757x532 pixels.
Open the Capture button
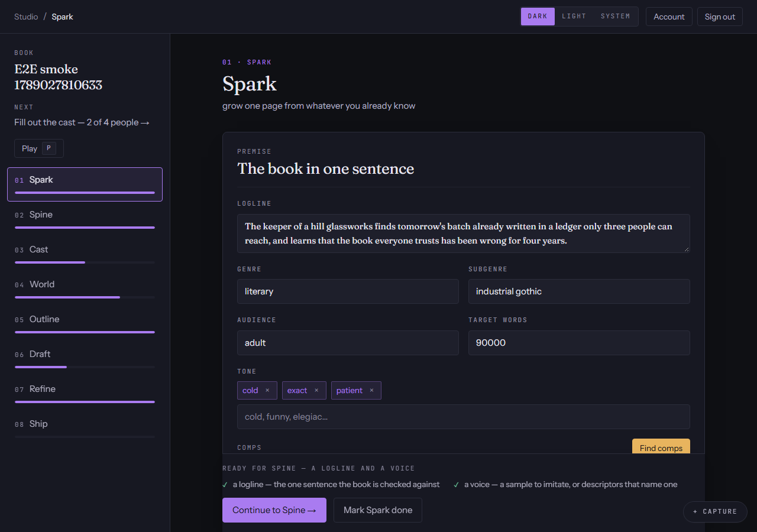coord(715,511)
